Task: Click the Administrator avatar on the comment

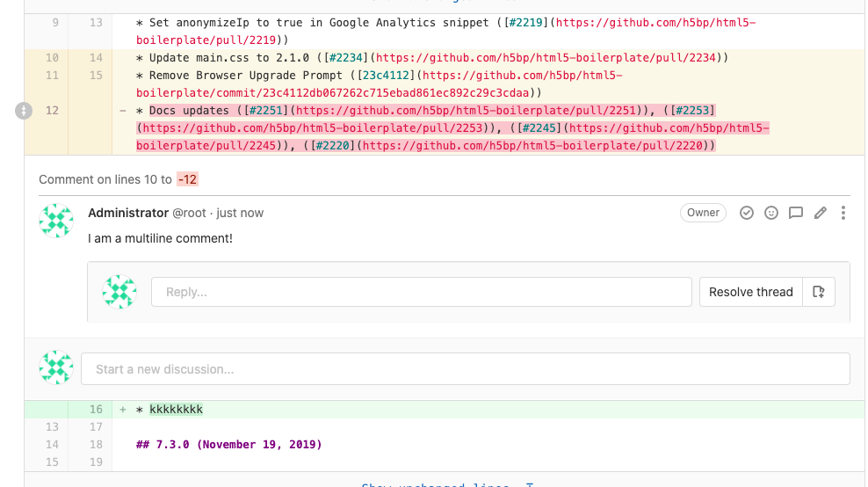Action: point(56,221)
